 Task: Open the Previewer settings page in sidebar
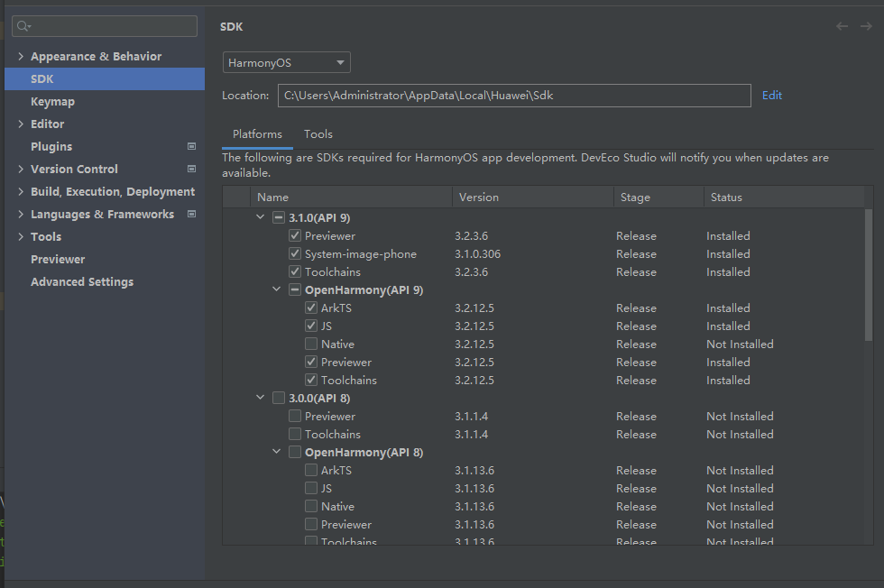pos(58,260)
